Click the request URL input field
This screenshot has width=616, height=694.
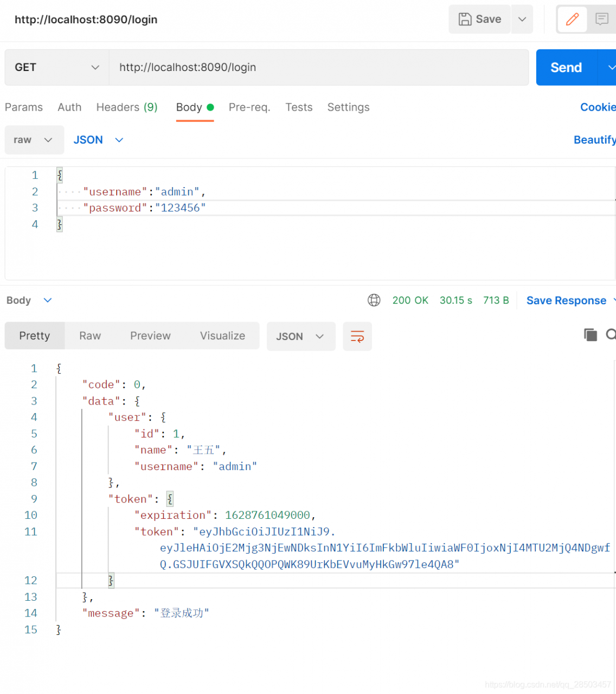tap(318, 68)
